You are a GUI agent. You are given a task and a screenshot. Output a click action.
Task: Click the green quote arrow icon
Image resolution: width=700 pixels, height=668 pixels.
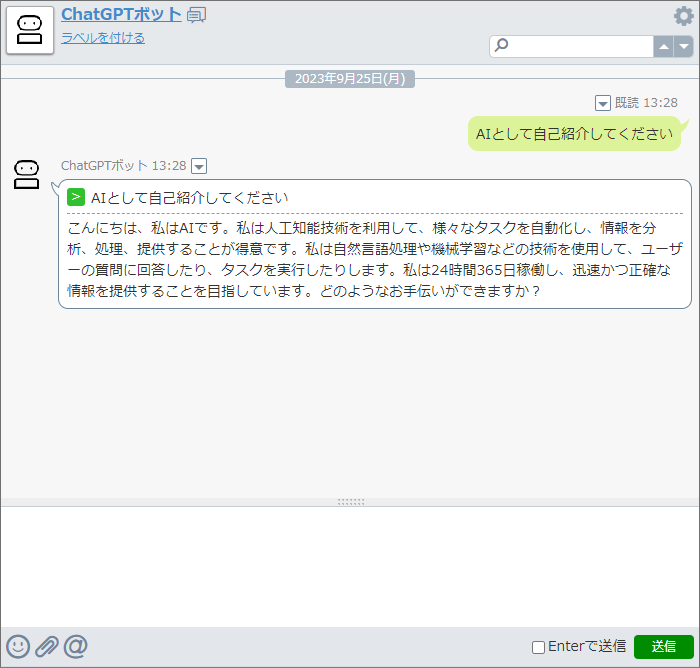[76, 197]
